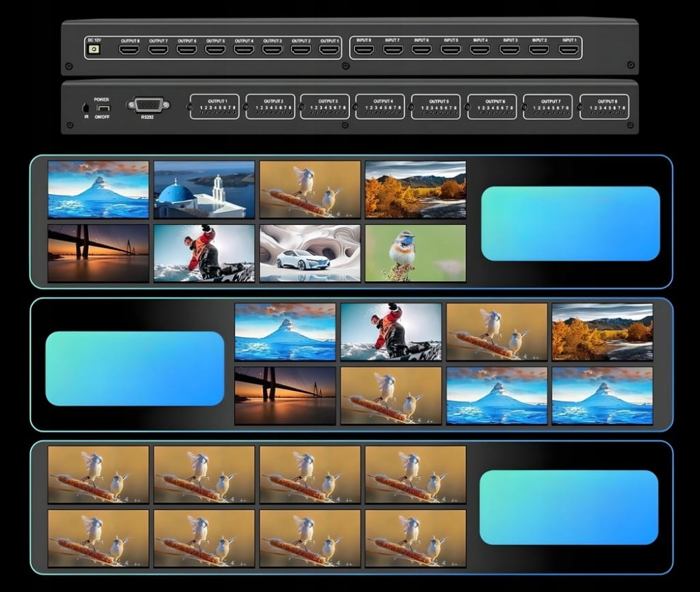Click the blue button in the middle panel
The height and width of the screenshot is (592, 700).
pos(135,369)
